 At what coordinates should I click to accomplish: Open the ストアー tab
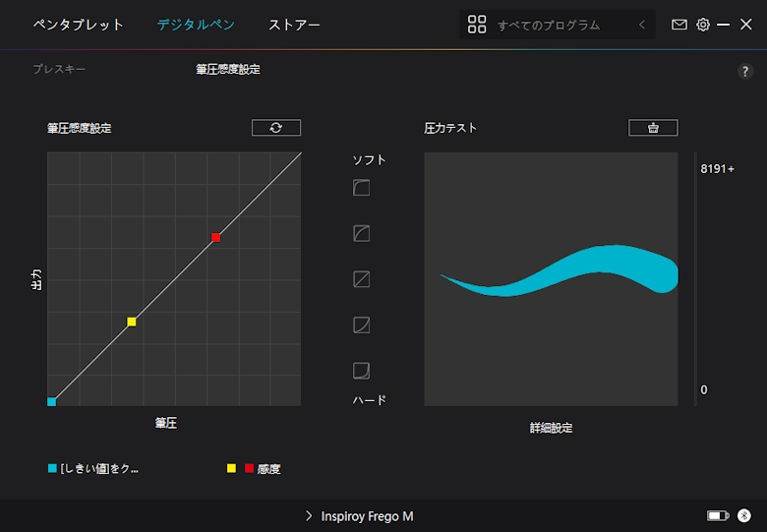[x=294, y=25]
